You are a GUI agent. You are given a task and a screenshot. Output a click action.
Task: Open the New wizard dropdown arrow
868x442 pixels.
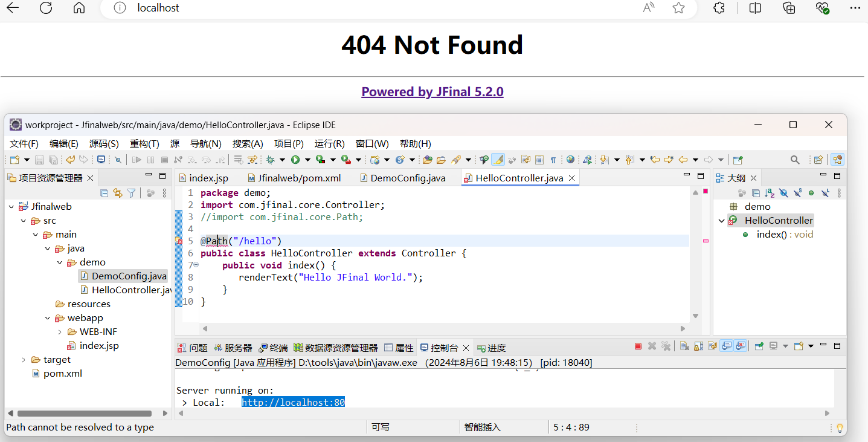(27, 160)
